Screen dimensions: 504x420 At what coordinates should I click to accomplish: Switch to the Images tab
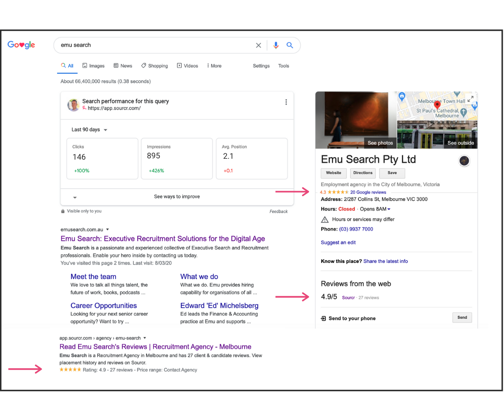tap(93, 66)
